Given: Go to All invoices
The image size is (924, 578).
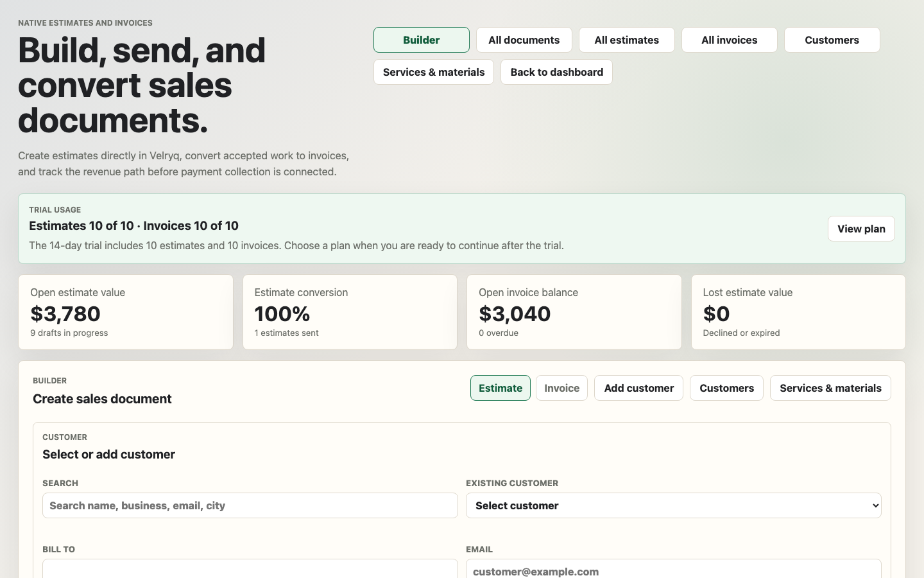Looking at the screenshot, I should 729,40.
